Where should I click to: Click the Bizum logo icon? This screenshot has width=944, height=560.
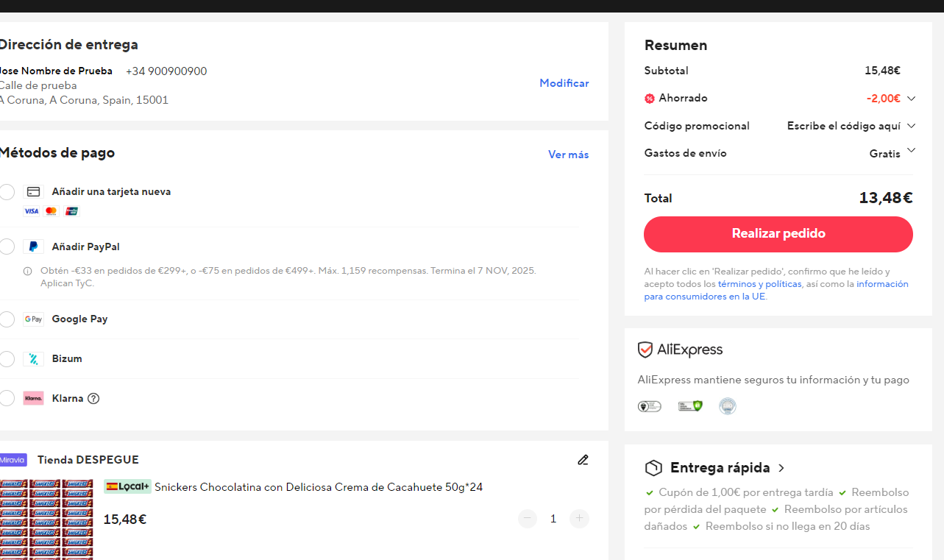[x=33, y=359]
